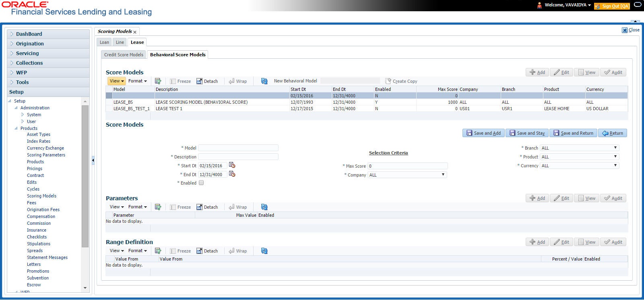Click user icon next to Welcome

click(539, 5)
